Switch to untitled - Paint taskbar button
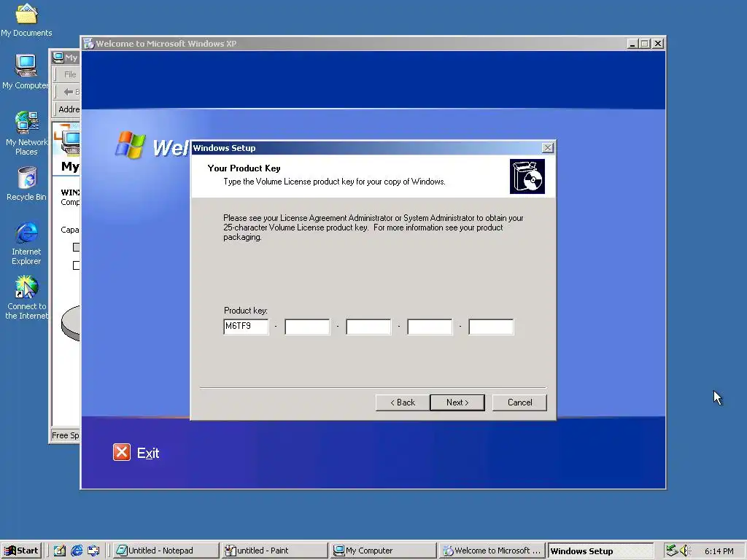Screen dimensions: 747x560 coord(275,551)
